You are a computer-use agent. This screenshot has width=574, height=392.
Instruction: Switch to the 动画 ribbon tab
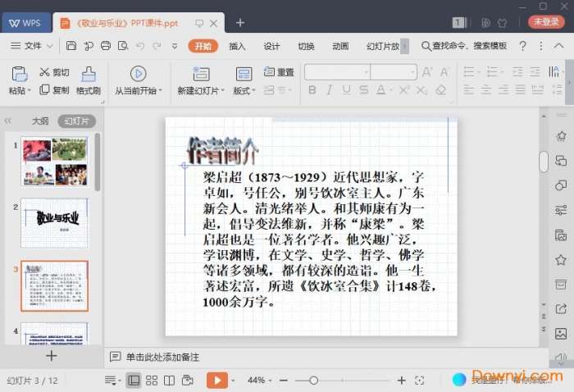(340, 46)
